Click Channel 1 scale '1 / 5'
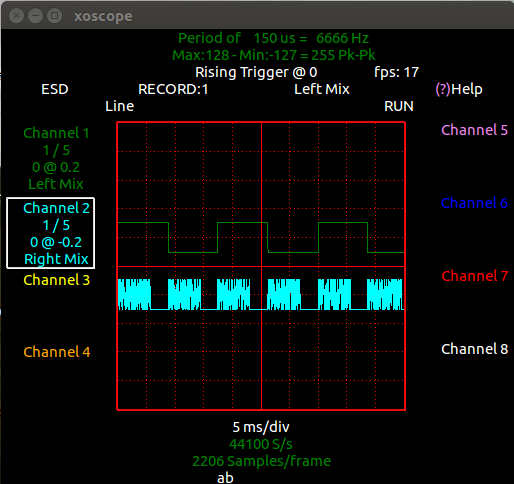This screenshot has width=514, height=484. point(56,150)
